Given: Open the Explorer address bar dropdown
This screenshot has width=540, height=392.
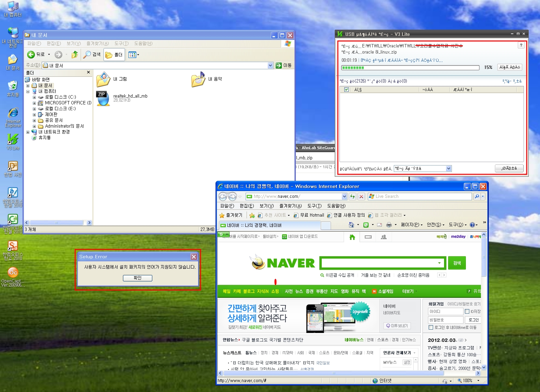Looking at the screenshot, I should 271,65.
